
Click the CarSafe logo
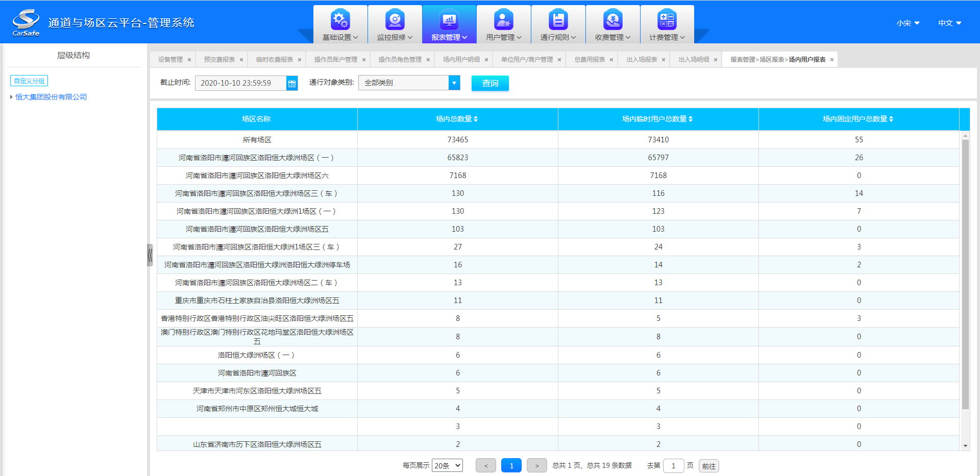point(26,22)
